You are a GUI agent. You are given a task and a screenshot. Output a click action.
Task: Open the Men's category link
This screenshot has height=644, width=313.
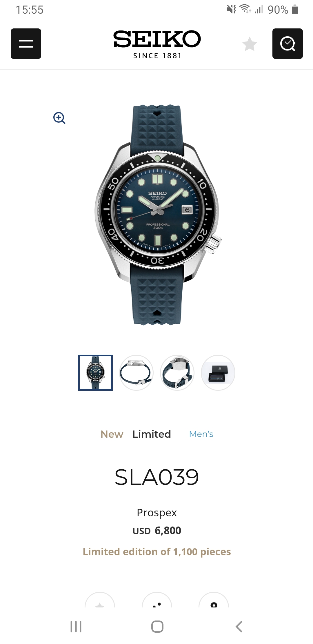pos(201,434)
